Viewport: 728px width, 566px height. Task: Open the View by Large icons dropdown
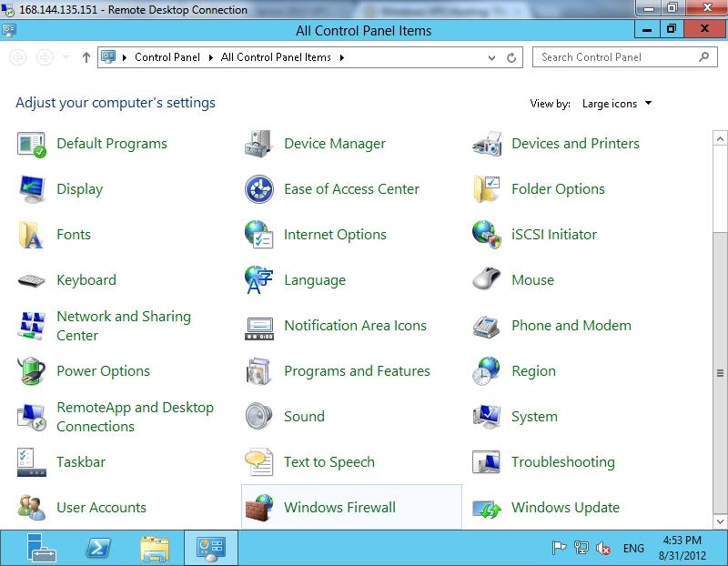pyautogui.click(x=617, y=104)
